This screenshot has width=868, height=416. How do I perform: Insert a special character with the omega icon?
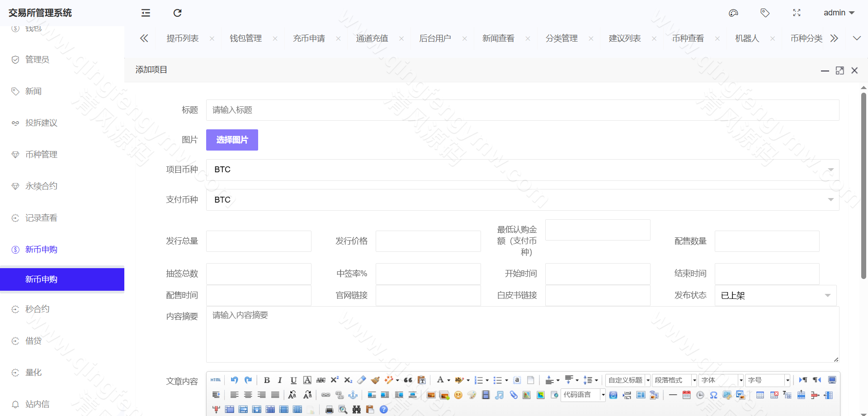pos(713,395)
